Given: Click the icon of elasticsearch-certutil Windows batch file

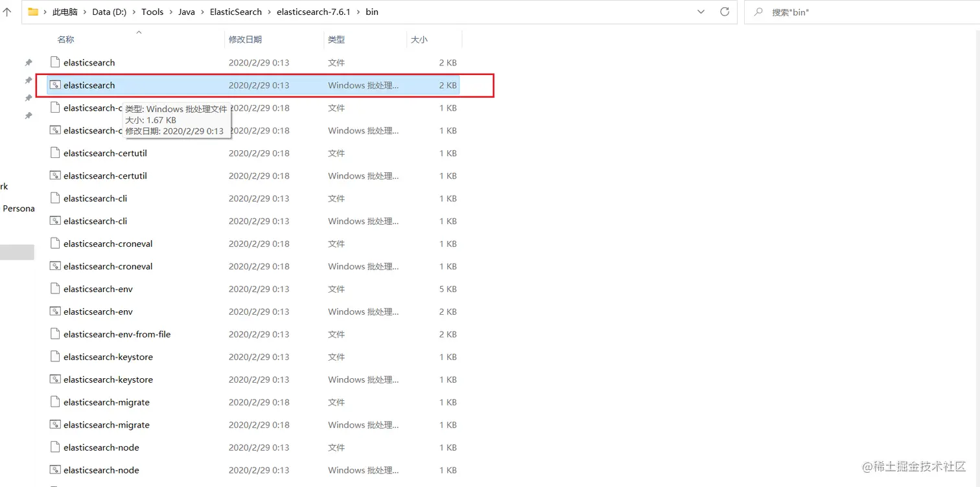Looking at the screenshot, I should click(55, 176).
